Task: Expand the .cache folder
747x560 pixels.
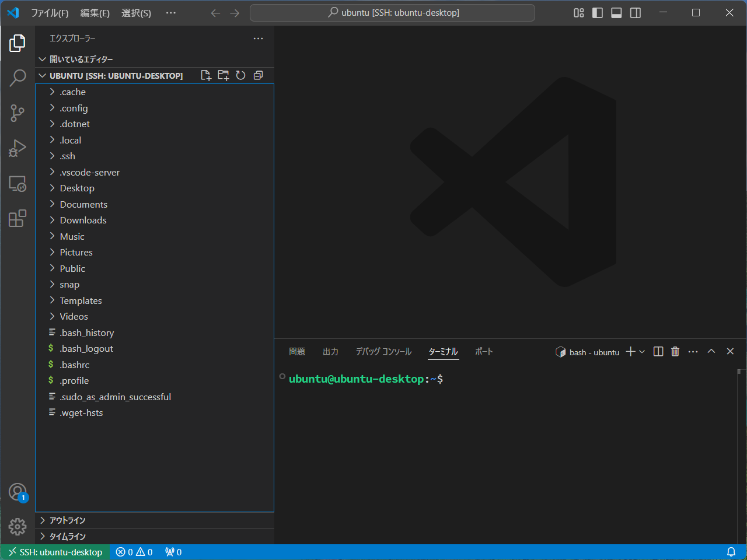Action: pos(155,92)
